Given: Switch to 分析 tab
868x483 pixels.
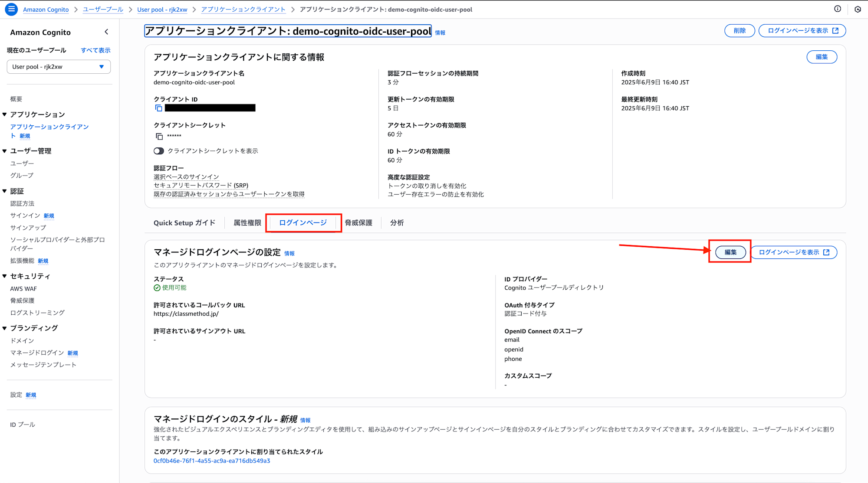Looking at the screenshot, I should tap(397, 223).
